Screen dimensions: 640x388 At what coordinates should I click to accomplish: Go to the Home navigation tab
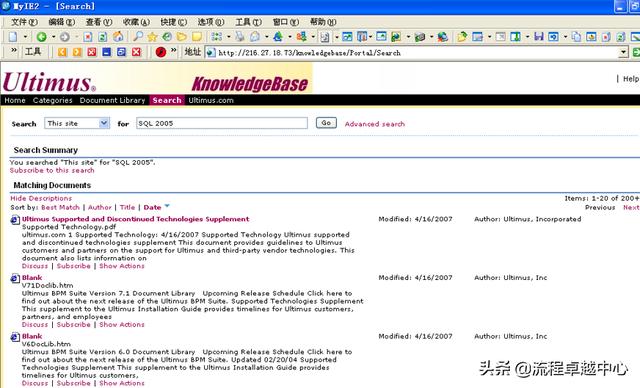(x=15, y=100)
